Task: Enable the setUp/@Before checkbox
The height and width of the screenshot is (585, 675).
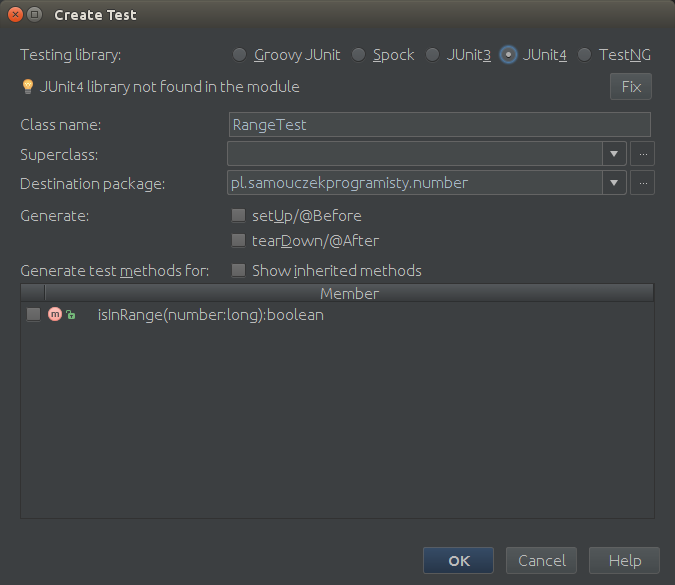Action: (238, 216)
